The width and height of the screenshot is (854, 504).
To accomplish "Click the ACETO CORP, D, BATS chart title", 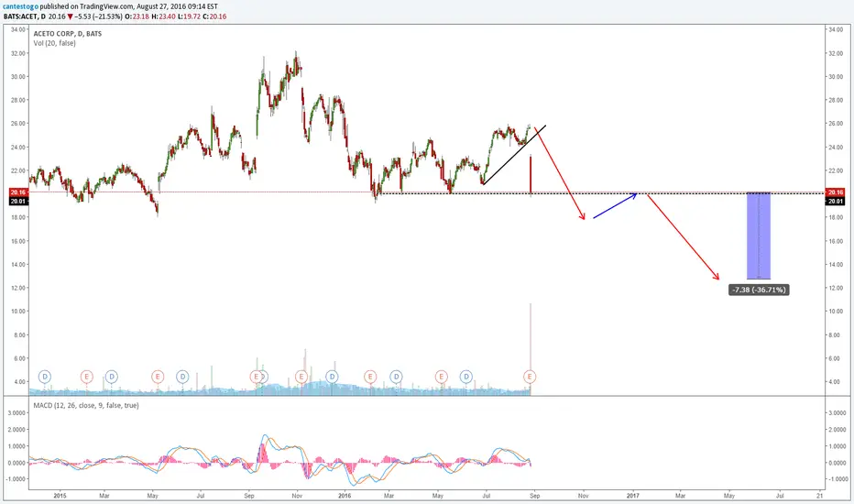I will click(68, 33).
